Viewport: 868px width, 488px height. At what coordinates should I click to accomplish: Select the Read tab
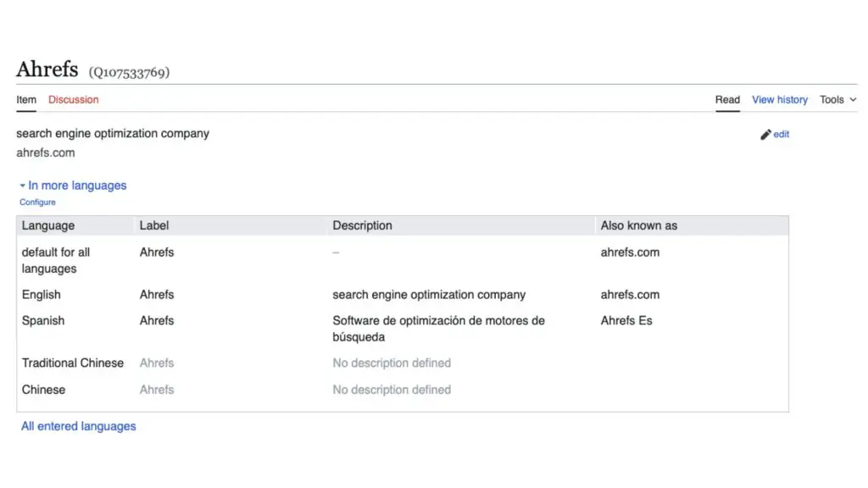(x=727, y=100)
